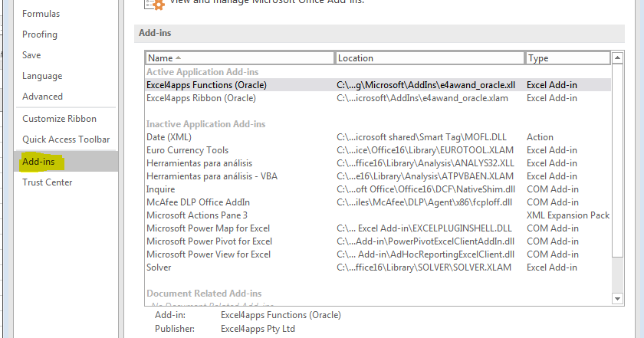This screenshot has width=644, height=338.
Task: Click the e4awand_oracle.xll location path
Action: [426, 85]
